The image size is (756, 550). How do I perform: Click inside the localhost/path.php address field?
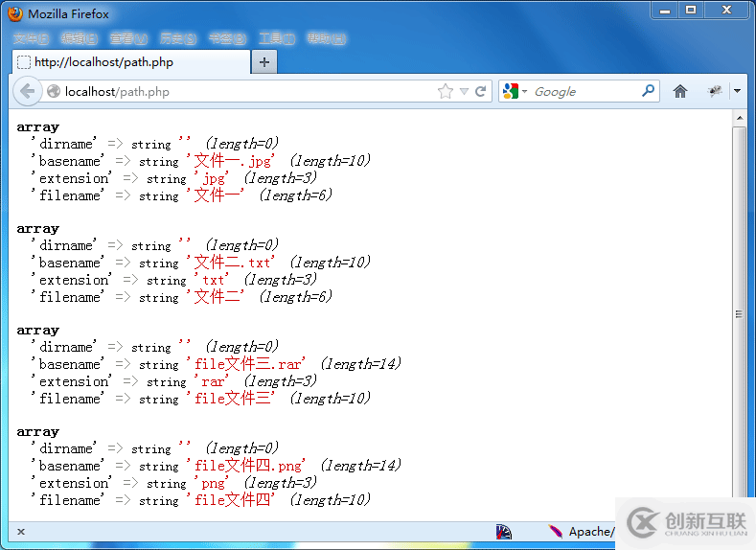click(240, 92)
